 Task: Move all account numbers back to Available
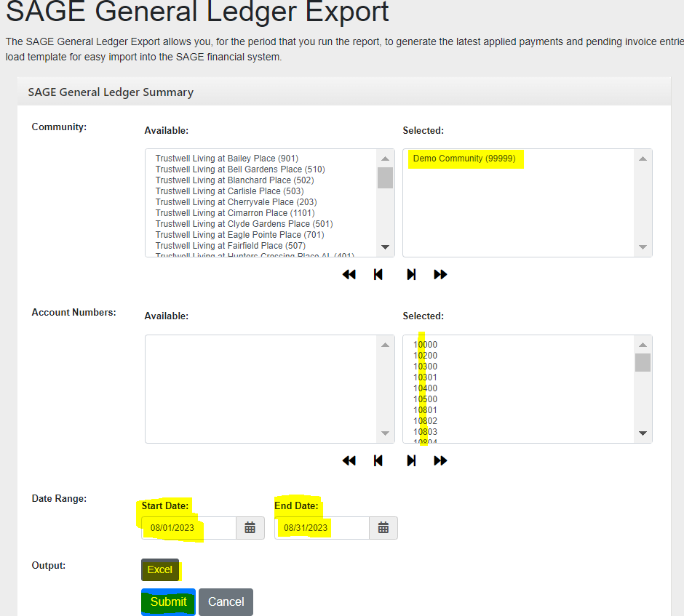349,461
